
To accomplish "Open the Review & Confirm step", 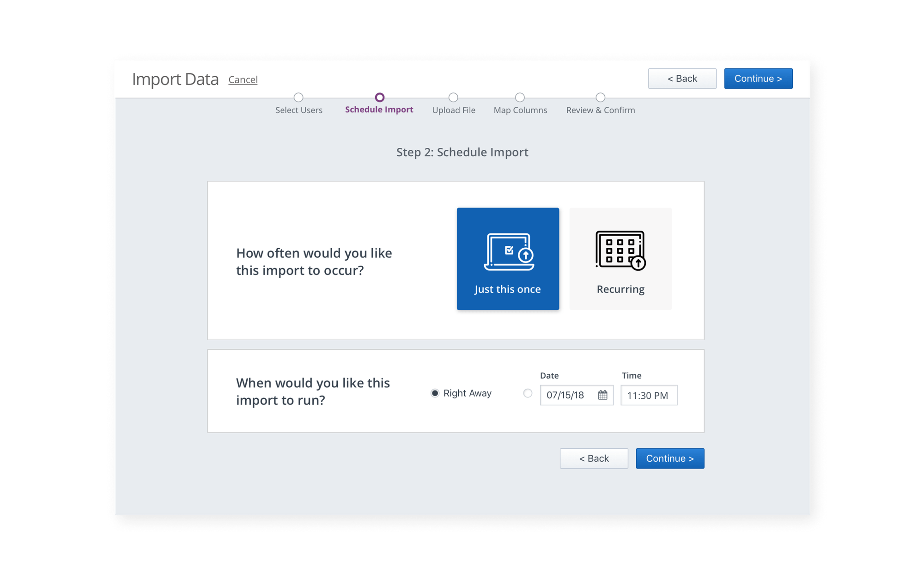I will (x=601, y=110).
